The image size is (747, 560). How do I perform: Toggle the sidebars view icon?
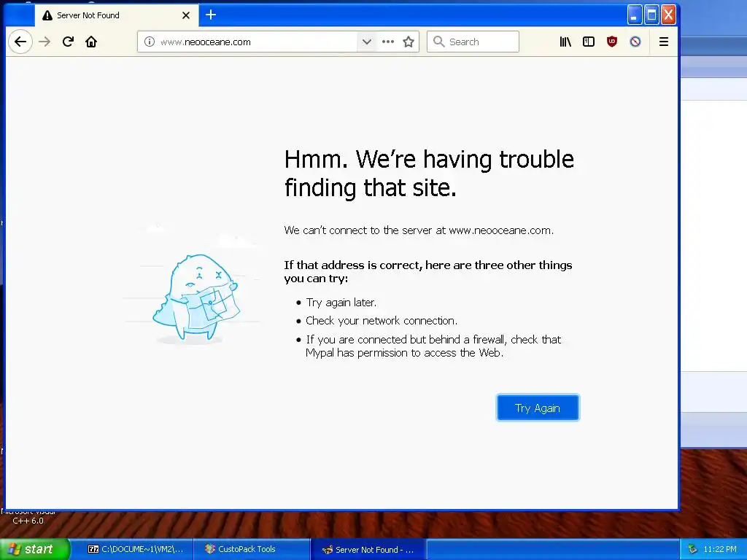pyautogui.click(x=589, y=42)
